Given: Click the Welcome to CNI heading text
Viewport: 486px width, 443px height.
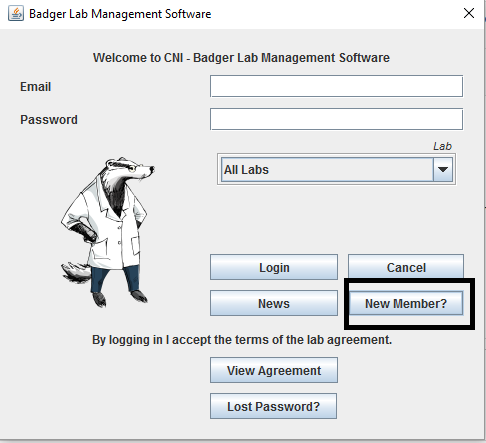Looking at the screenshot, I should pos(241,58).
